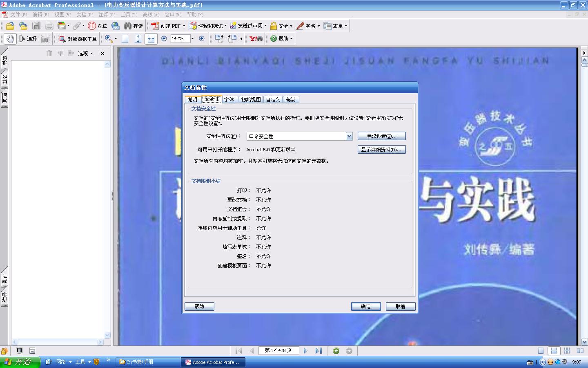The height and width of the screenshot is (368, 588).
Task: Go to previous page
Action: 252,351
